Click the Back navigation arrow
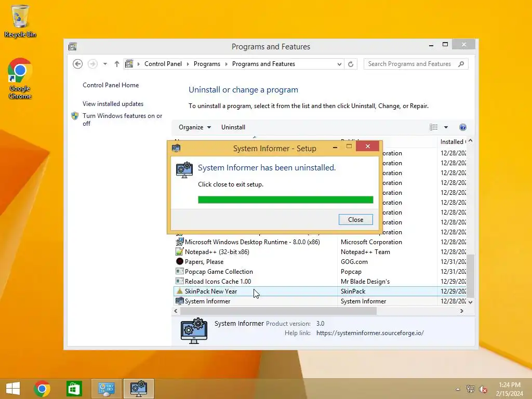 tap(78, 64)
